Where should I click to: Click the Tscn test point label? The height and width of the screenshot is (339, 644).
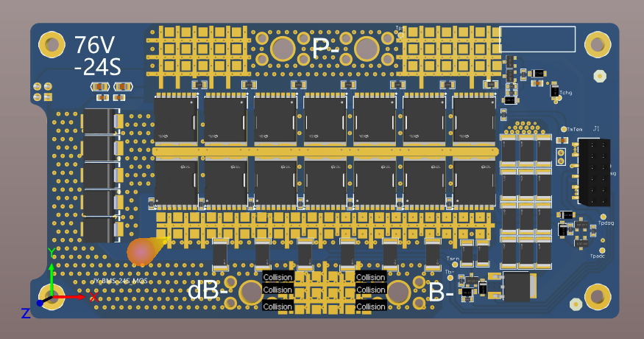(x=453, y=259)
